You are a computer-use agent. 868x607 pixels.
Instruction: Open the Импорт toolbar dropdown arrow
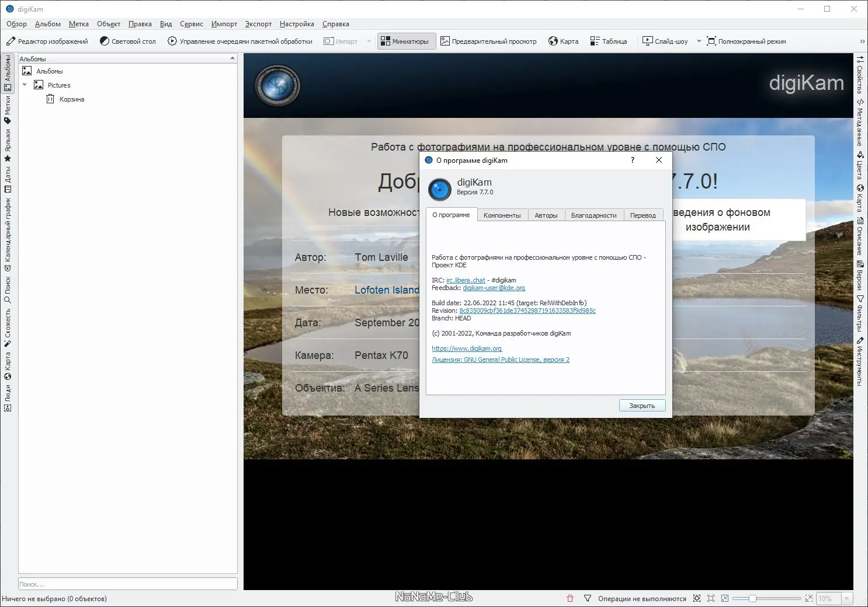pyautogui.click(x=369, y=41)
